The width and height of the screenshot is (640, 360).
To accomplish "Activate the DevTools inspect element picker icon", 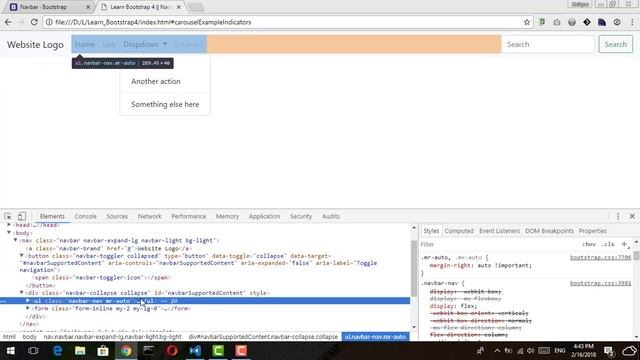I will point(8,216).
